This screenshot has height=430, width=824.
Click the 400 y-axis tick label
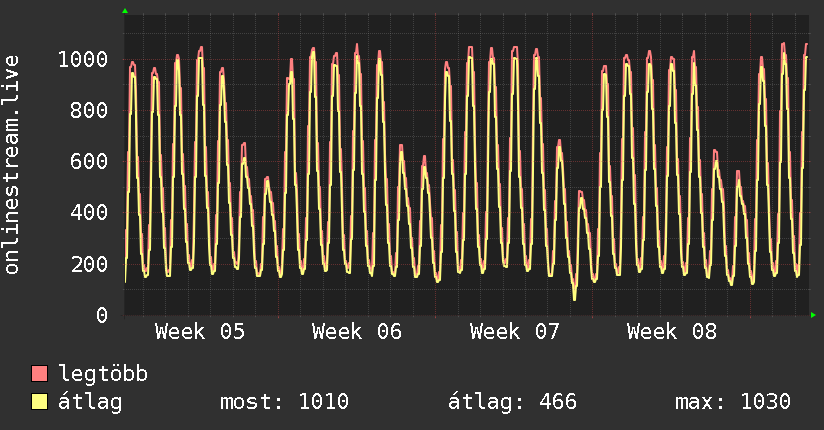pyautogui.click(x=88, y=213)
